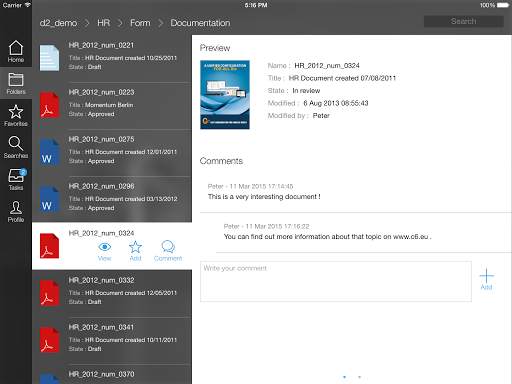Select PDF icon of HR_2012_num_0324
The image size is (512, 384).
49,246
